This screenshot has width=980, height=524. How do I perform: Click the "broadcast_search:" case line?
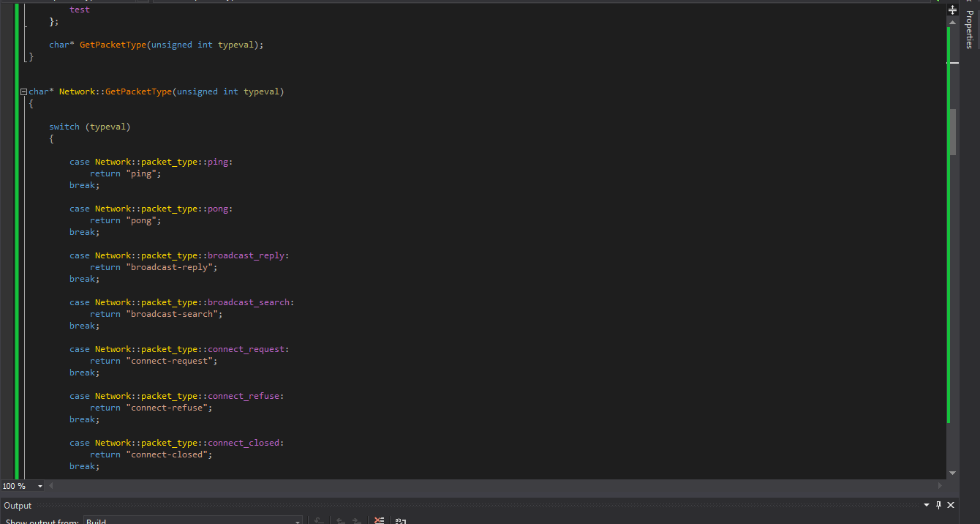tap(182, 302)
